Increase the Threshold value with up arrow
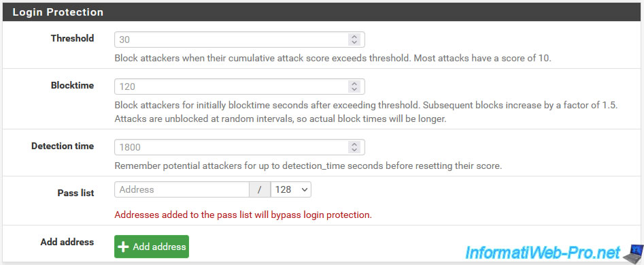644x265 pixels. (x=354, y=37)
